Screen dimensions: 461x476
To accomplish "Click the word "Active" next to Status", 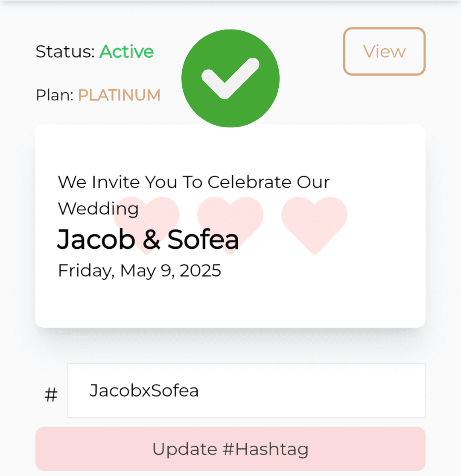I will point(126,52).
